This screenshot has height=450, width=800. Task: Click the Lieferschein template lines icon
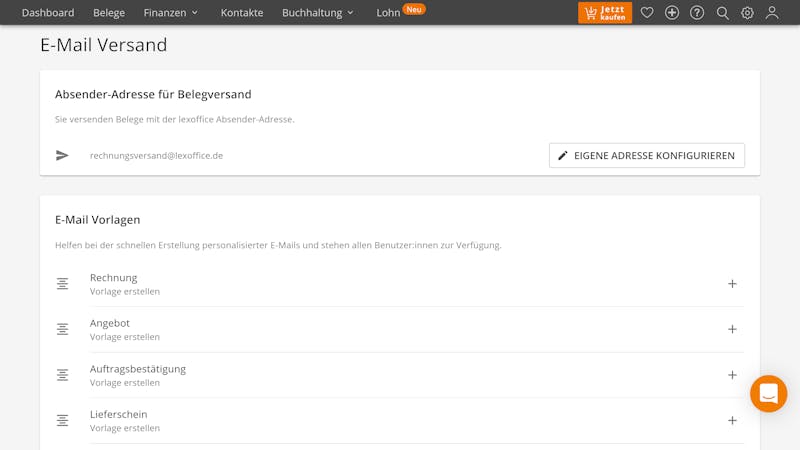point(62,420)
